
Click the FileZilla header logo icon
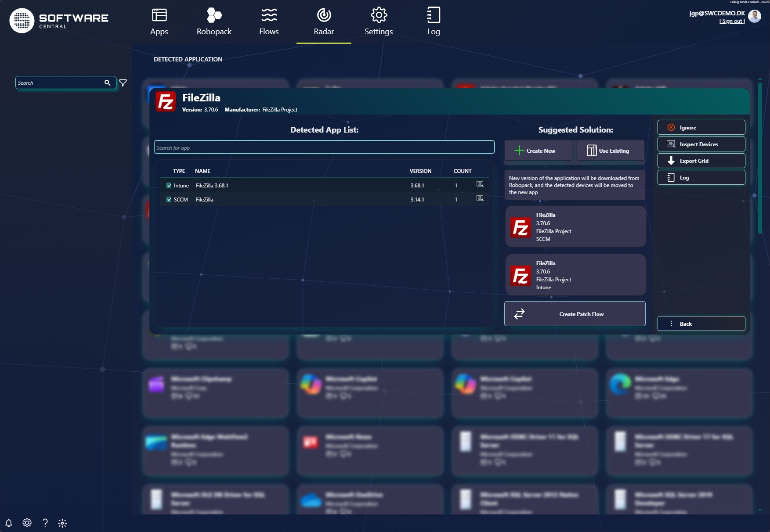pos(166,102)
